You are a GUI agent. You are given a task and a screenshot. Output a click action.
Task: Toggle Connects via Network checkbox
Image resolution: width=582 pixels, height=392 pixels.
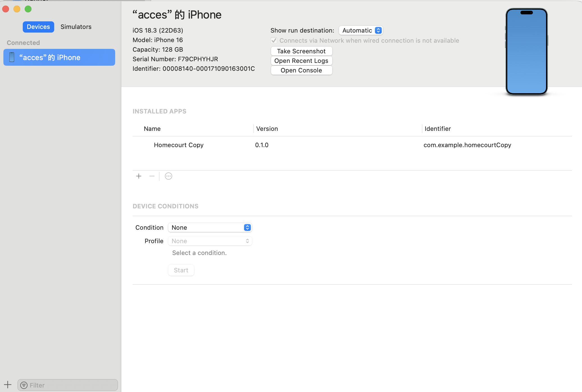[274, 40]
